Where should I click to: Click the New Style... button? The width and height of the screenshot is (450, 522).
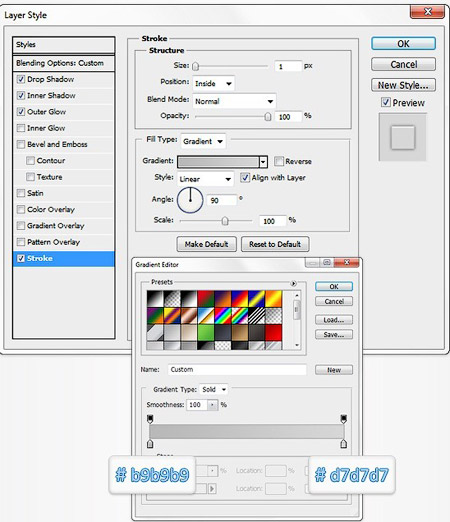[x=403, y=85]
